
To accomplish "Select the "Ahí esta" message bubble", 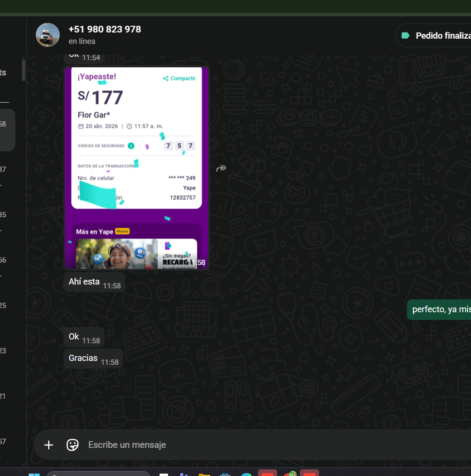I will (x=94, y=282).
